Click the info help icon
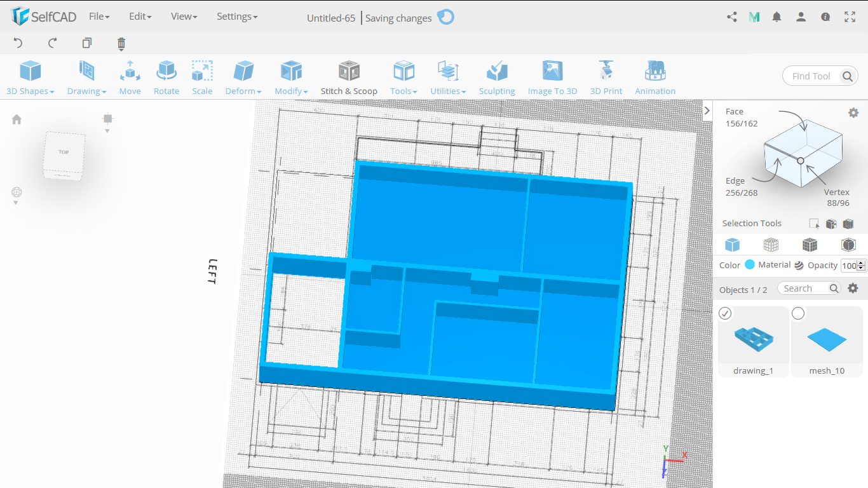868x488 pixels. click(x=825, y=17)
